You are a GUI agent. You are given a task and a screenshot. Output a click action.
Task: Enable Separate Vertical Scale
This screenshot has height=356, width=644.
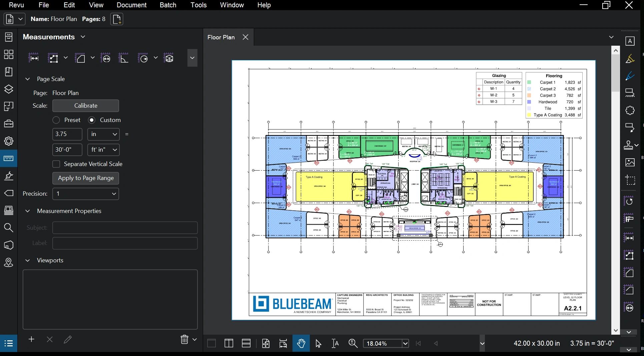[56, 164]
